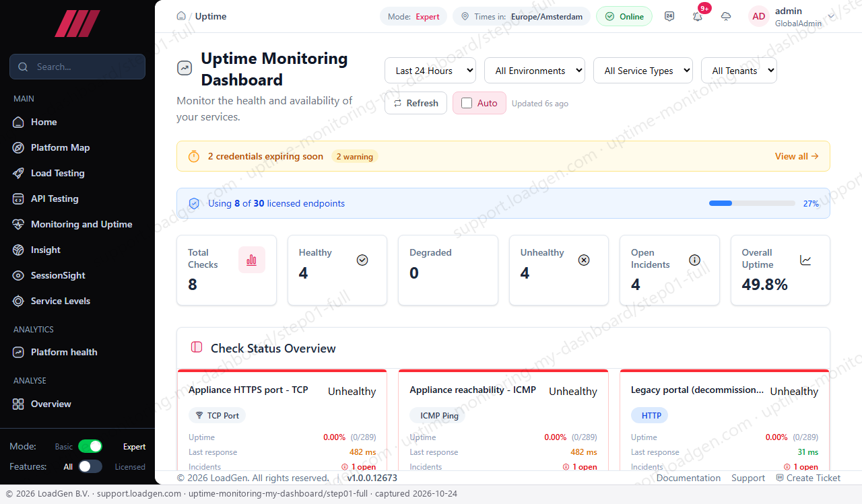Click the sidebar Search field
Image resolution: width=862 pixels, height=504 pixels.
(77, 67)
